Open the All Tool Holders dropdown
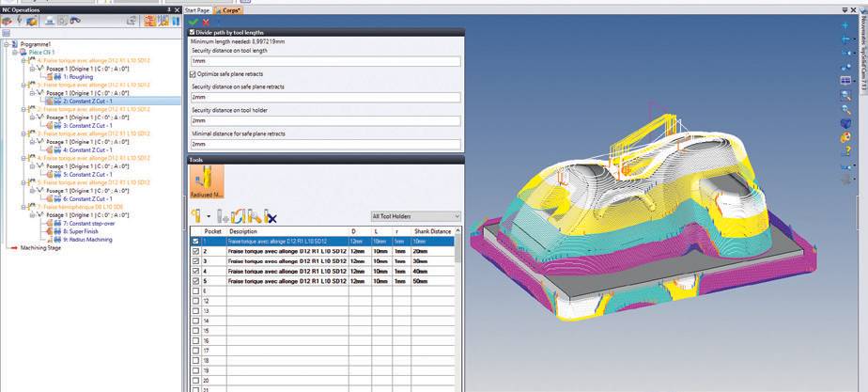This screenshot has width=868, height=392. click(416, 216)
